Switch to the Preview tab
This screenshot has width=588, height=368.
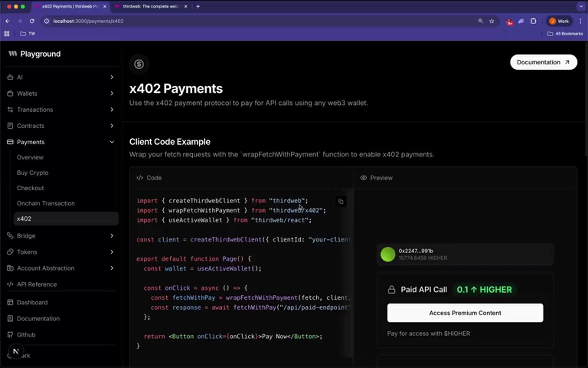tap(377, 178)
